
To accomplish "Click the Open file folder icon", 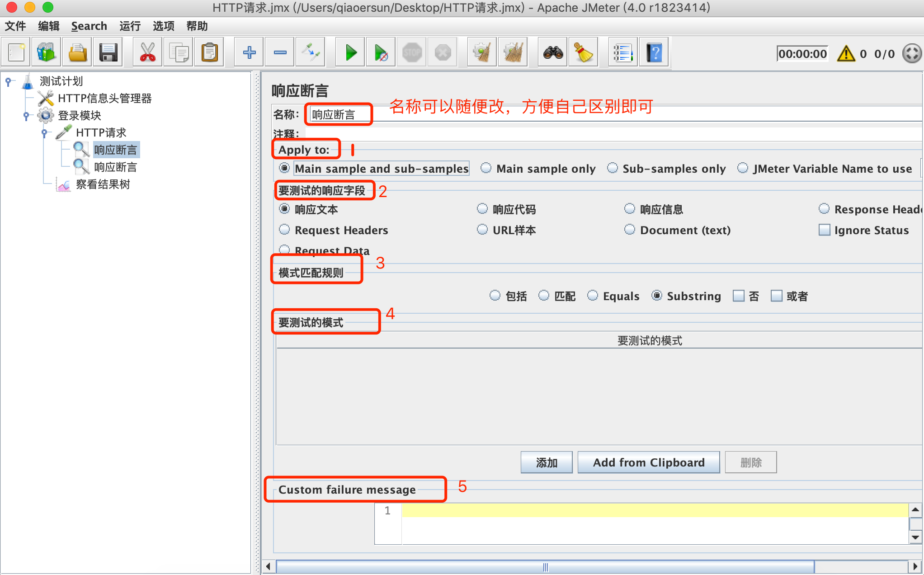I will [x=78, y=53].
